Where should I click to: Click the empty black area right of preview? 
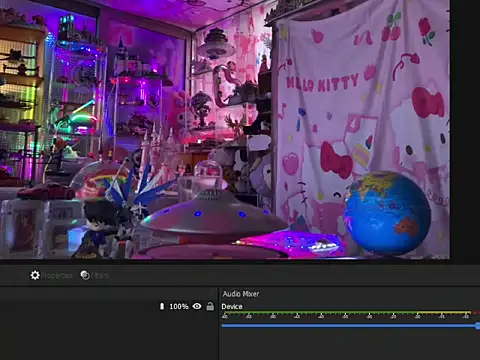point(465,129)
